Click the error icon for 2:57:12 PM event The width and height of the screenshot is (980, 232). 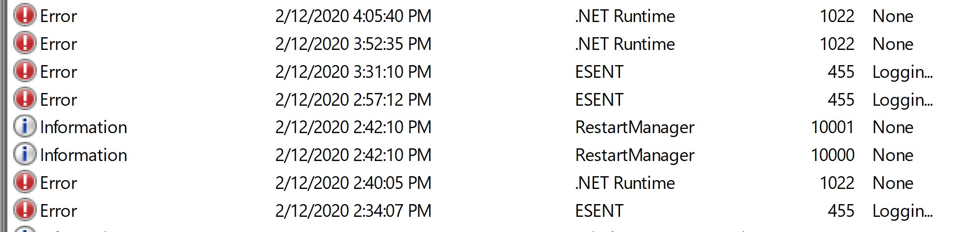pos(25,99)
